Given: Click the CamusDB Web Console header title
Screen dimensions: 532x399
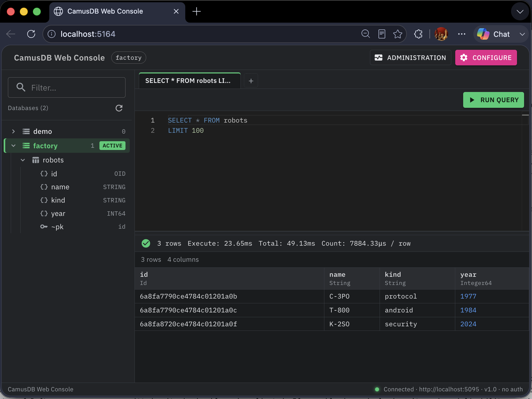Looking at the screenshot, I should (59, 58).
